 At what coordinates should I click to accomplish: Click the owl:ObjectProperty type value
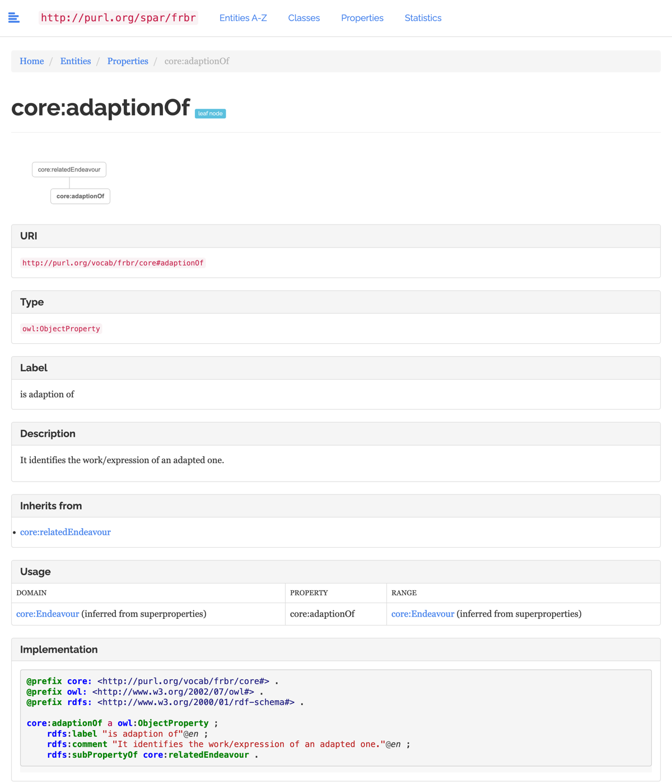(61, 329)
